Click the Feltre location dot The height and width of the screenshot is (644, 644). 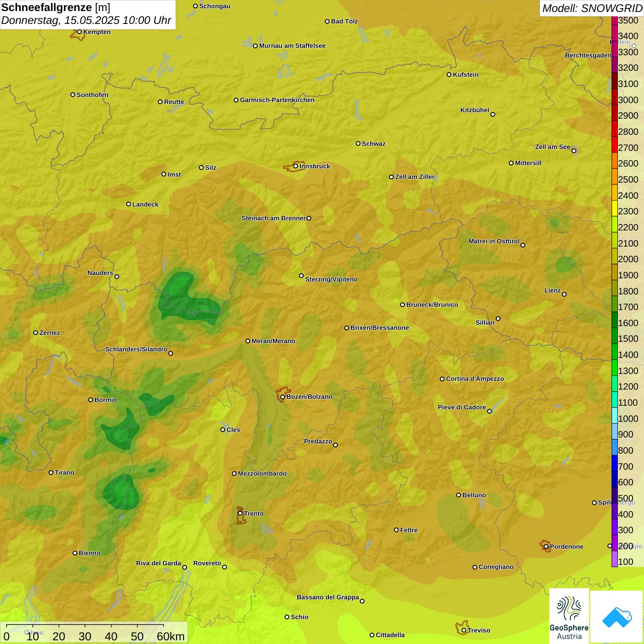[396, 530]
